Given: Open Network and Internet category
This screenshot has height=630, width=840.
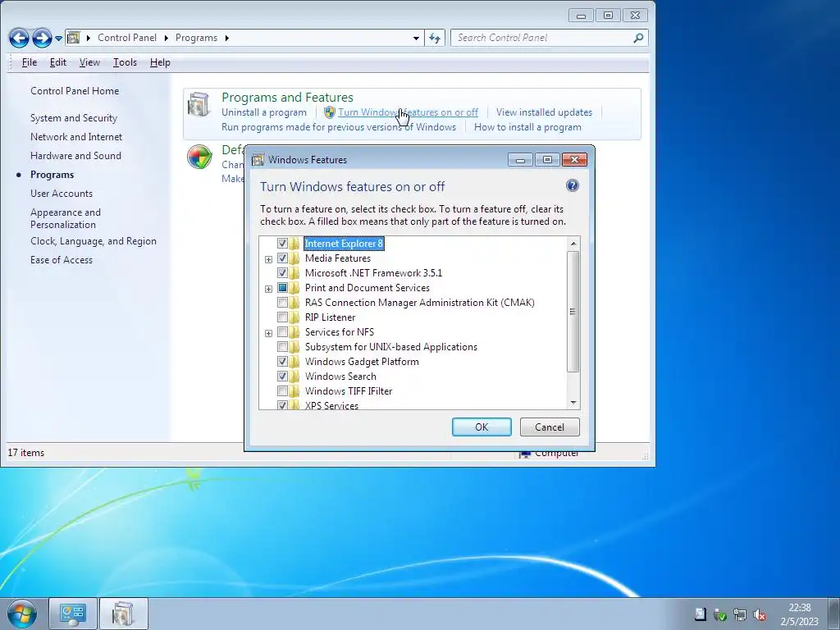Looking at the screenshot, I should point(76,137).
